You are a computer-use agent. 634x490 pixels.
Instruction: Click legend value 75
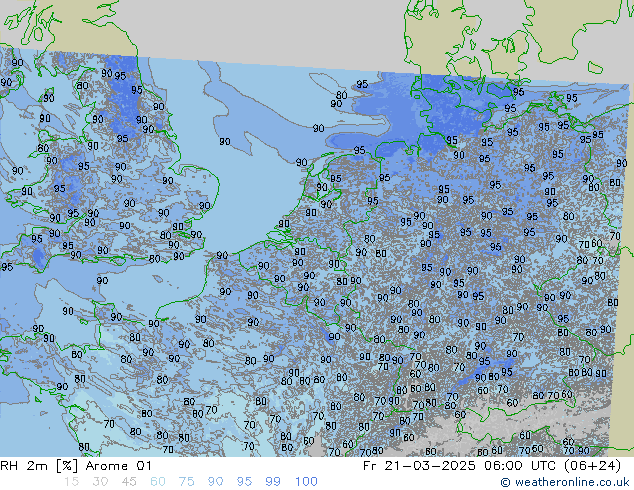click(186, 482)
